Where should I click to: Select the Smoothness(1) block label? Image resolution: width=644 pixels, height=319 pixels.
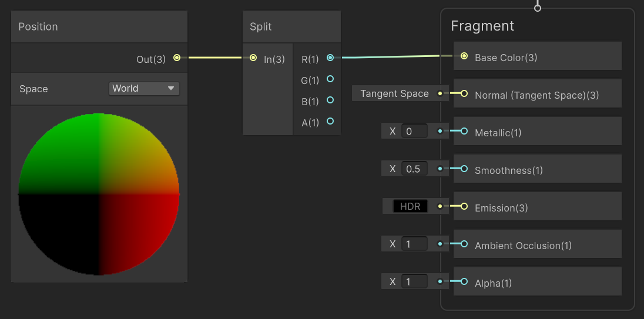[509, 170]
